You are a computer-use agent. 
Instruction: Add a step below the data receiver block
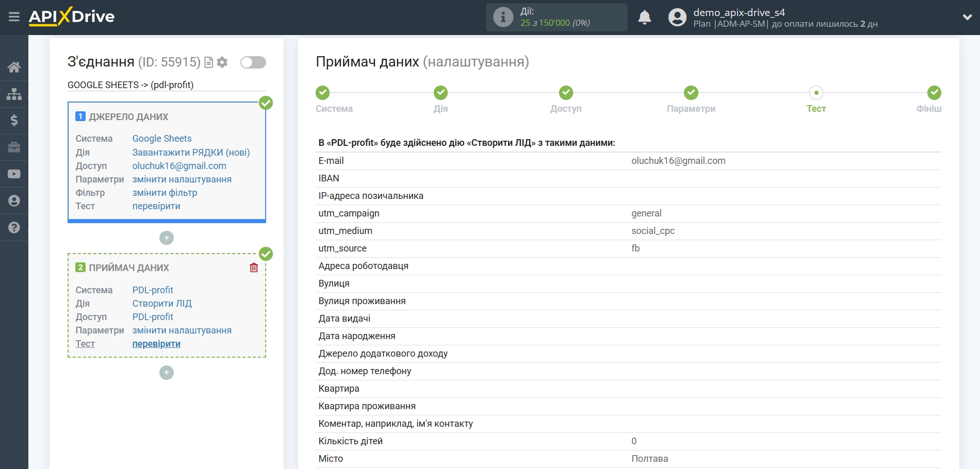pos(167,373)
